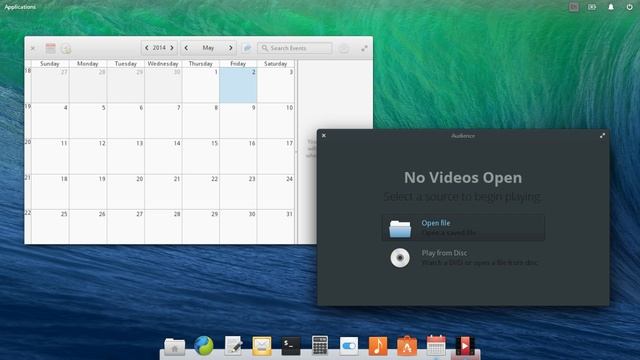640x360 pixels.
Task: Open the Scratch text editor dock icon
Action: point(233,346)
